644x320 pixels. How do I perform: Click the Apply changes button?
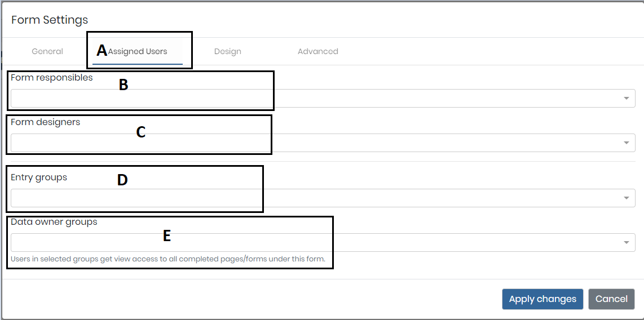click(542, 299)
